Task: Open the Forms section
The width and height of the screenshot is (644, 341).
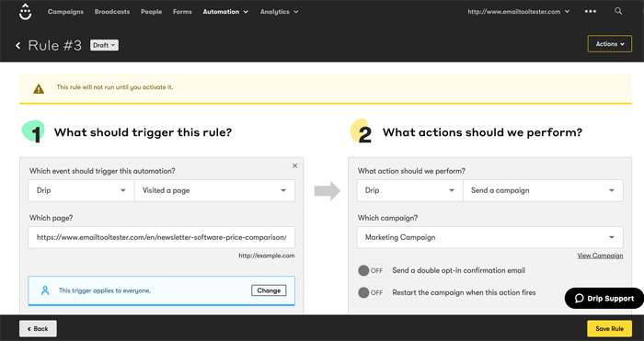Action: coord(182,12)
